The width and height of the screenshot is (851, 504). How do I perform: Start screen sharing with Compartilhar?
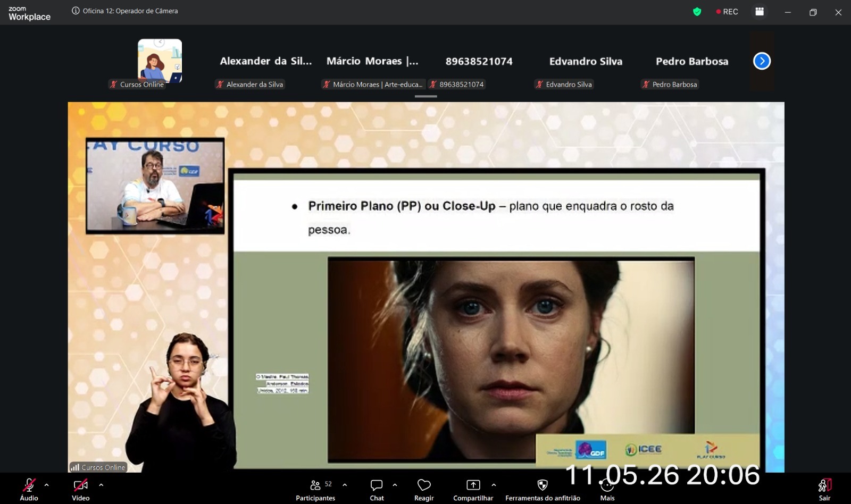(473, 489)
